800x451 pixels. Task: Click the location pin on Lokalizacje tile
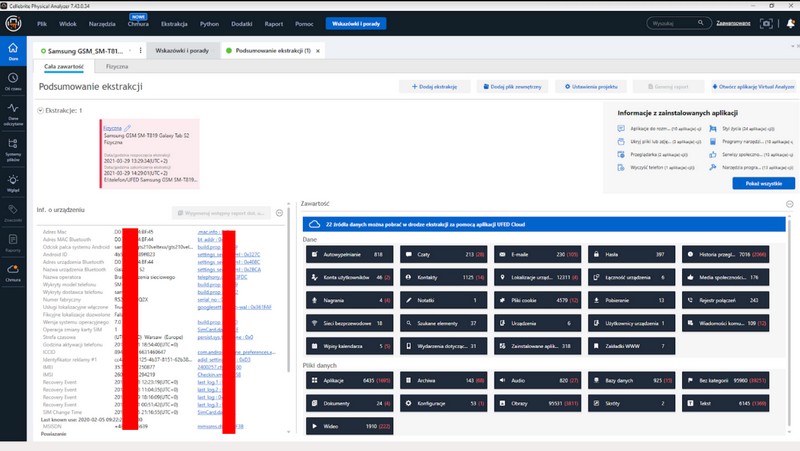[502, 277]
